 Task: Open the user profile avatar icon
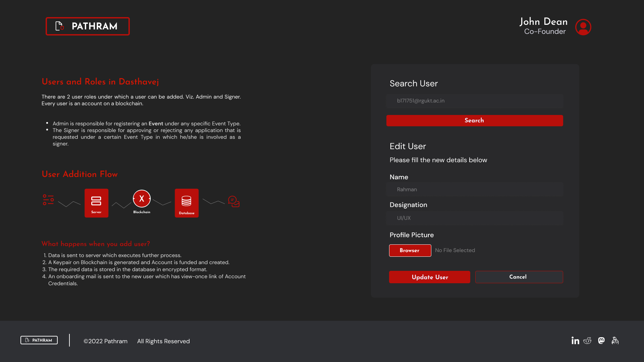[x=583, y=27]
